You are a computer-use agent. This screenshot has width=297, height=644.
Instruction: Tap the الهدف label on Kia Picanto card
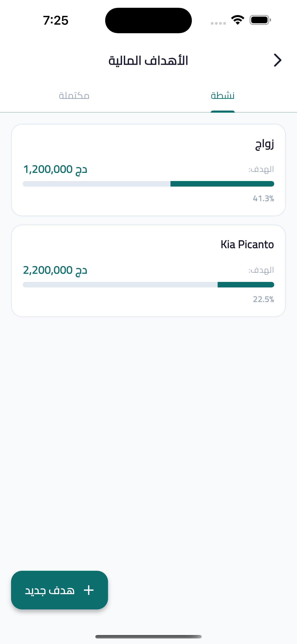click(261, 270)
